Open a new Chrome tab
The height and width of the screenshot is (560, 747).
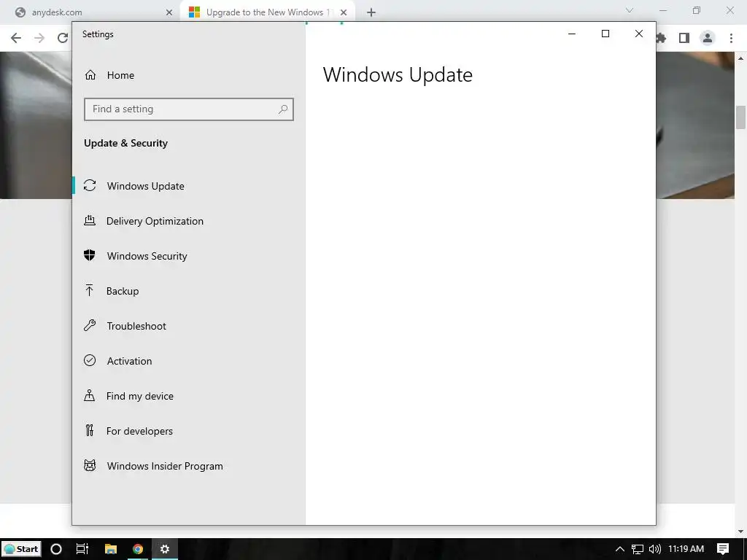pyautogui.click(x=371, y=12)
